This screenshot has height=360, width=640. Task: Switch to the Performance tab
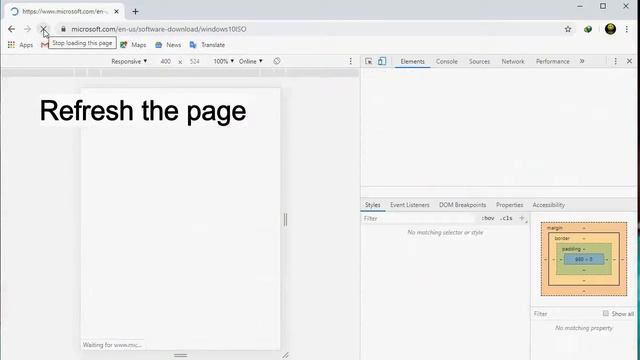(553, 61)
